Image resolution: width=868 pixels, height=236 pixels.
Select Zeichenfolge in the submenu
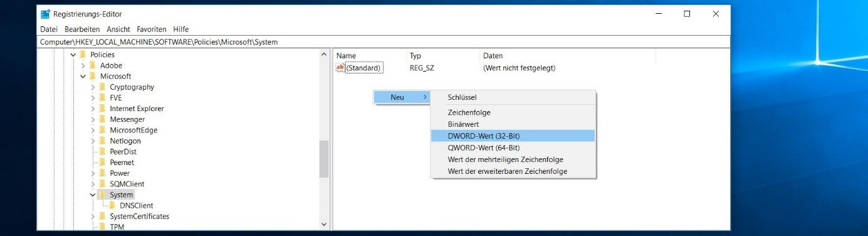(513, 112)
